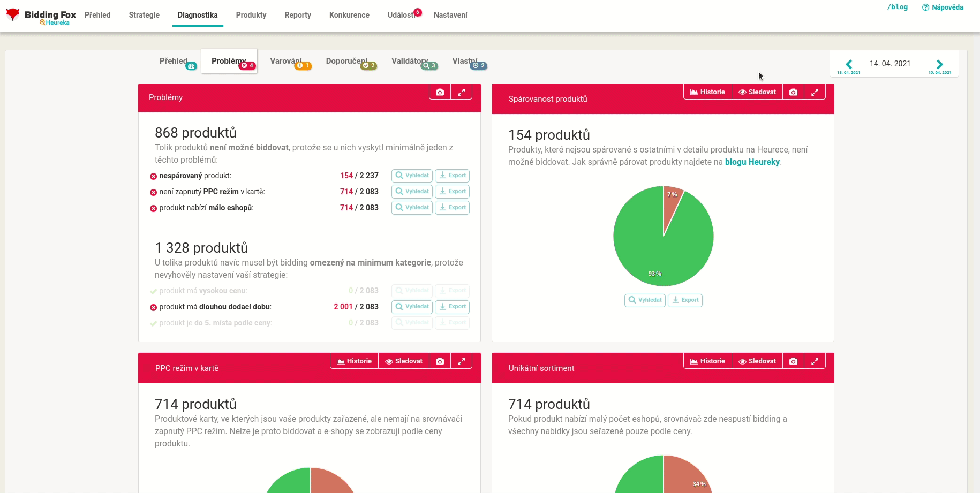Show Historie for PPC režim v kartě

tap(355, 361)
